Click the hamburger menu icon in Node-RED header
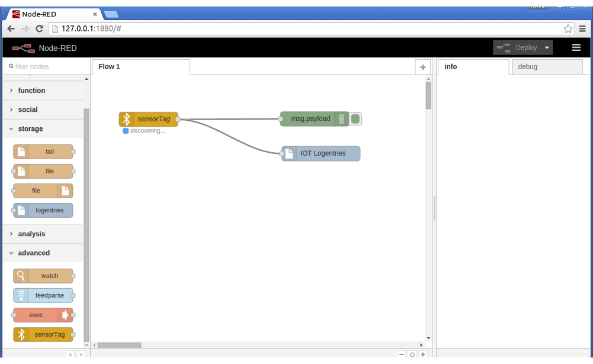The height and width of the screenshot is (364, 593). pyautogui.click(x=576, y=48)
